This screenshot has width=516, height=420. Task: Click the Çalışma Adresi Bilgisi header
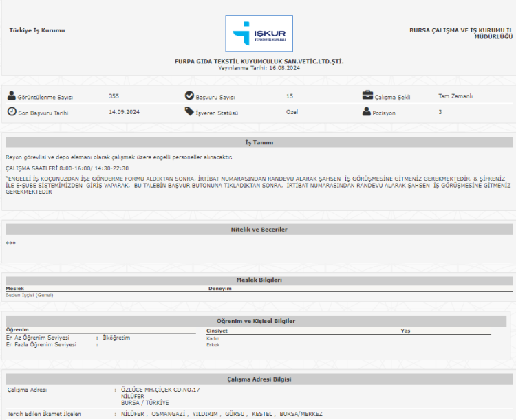coord(259,379)
